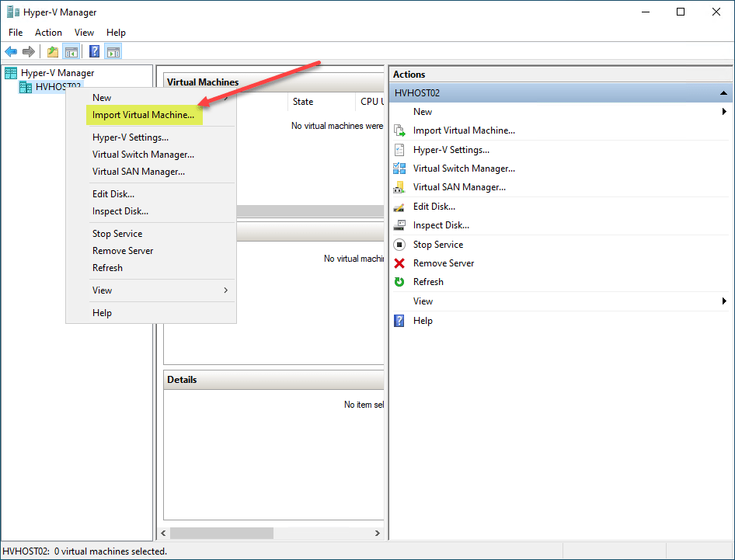Choose Edit Disk in context menu

150,194
